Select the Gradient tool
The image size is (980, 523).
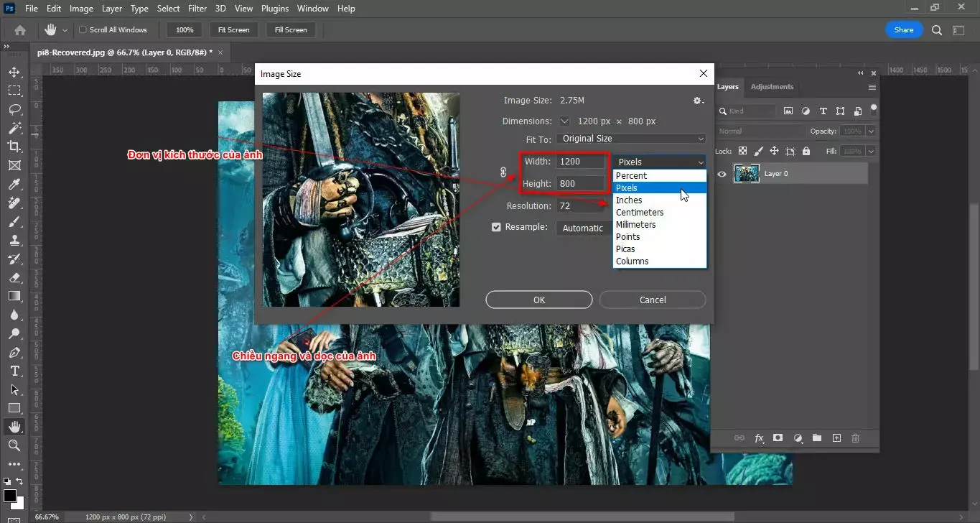pyautogui.click(x=14, y=296)
